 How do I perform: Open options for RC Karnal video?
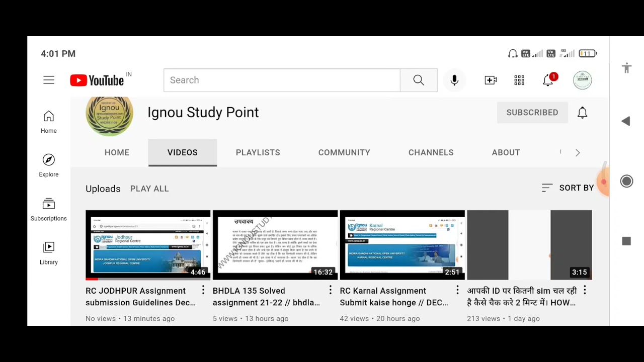(x=457, y=290)
